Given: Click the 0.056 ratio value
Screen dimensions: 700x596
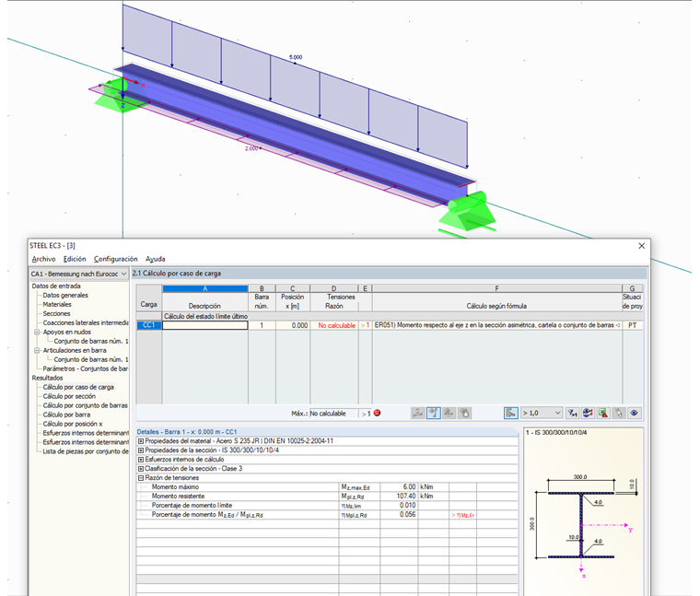Looking at the screenshot, I should 408,515.
